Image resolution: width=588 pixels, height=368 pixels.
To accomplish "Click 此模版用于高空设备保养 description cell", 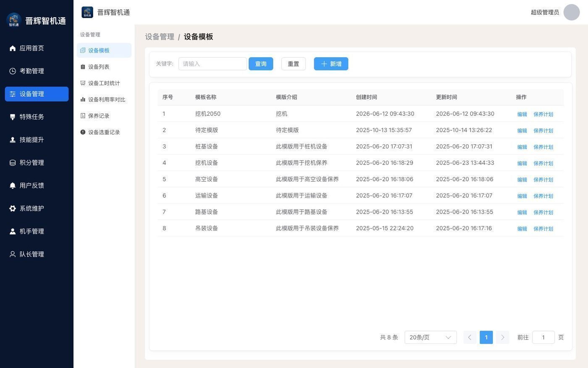I will pyautogui.click(x=307, y=179).
